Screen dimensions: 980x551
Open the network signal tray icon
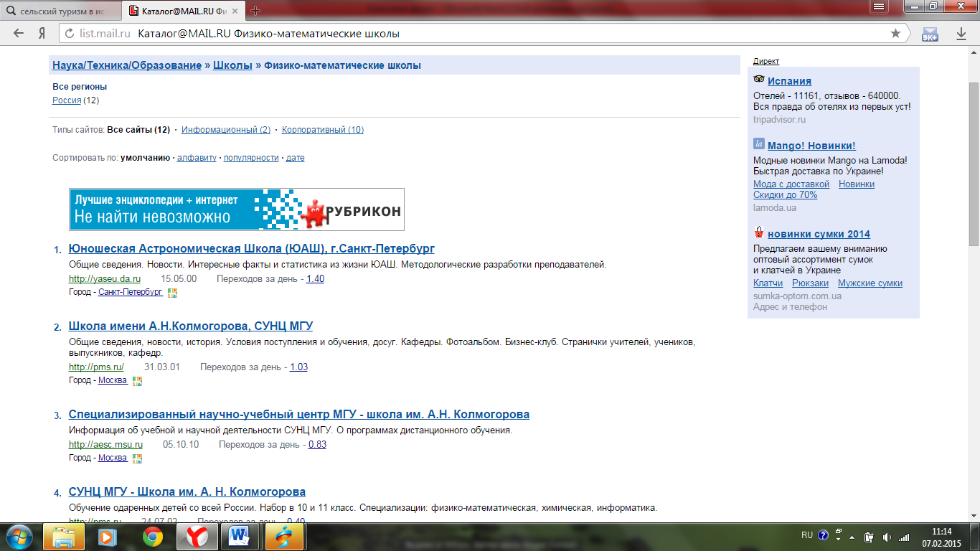click(x=904, y=537)
